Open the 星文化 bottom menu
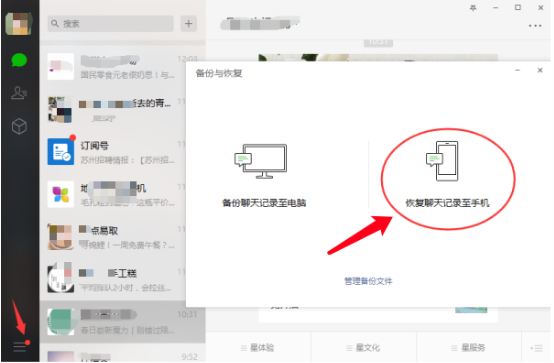The width and height of the screenshot is (554, 363). (x=363, y=348)
